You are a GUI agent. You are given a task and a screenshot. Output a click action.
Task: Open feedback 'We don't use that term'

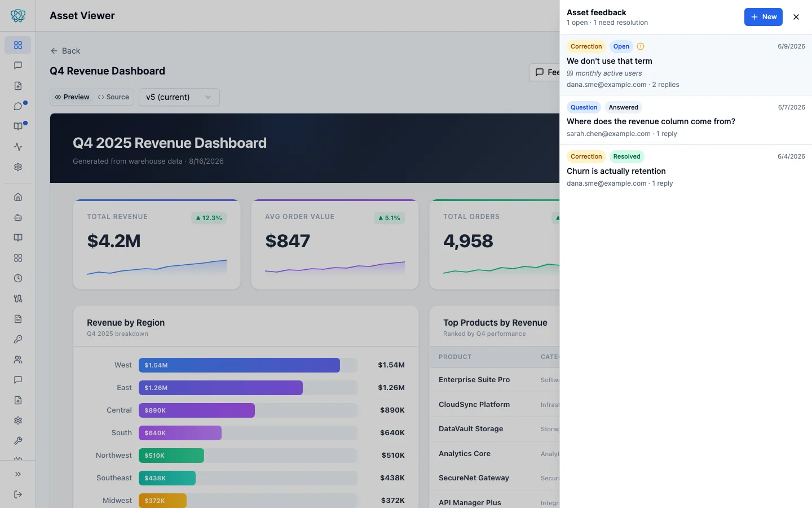(686, 65)
